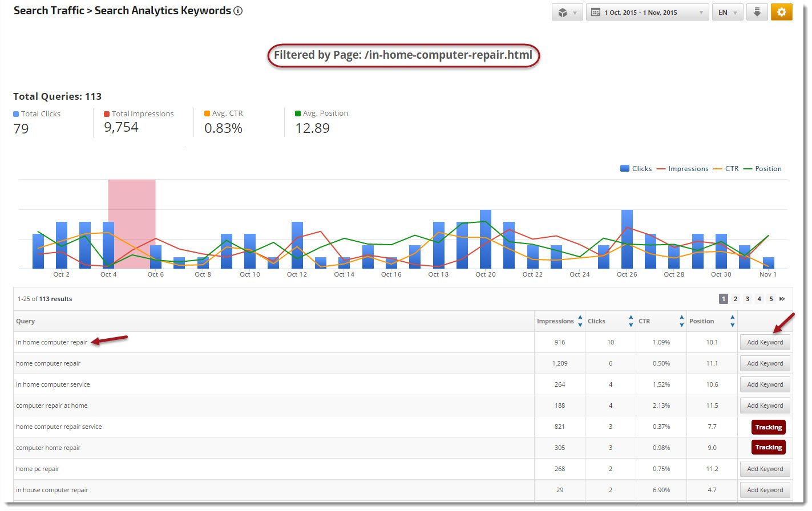
Task: Click the Oct 20 clicks bar
Action: pyautogui.click(x=486, y=240)
